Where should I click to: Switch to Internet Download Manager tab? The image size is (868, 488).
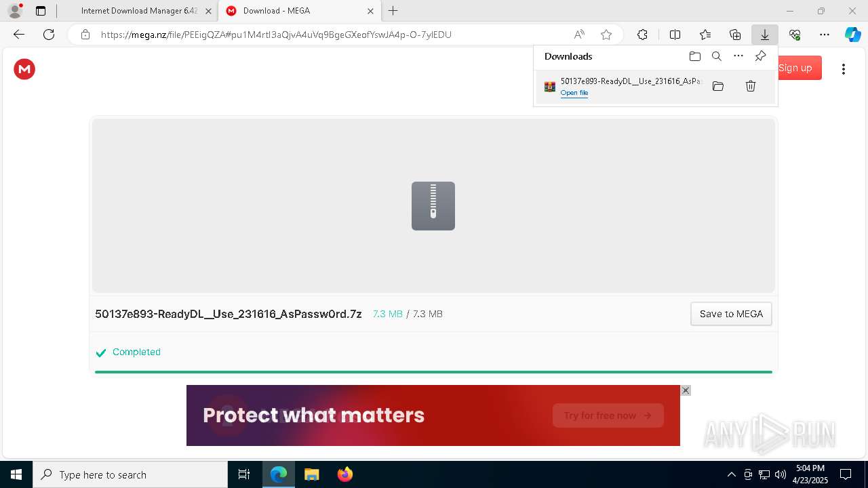(138, 11)
